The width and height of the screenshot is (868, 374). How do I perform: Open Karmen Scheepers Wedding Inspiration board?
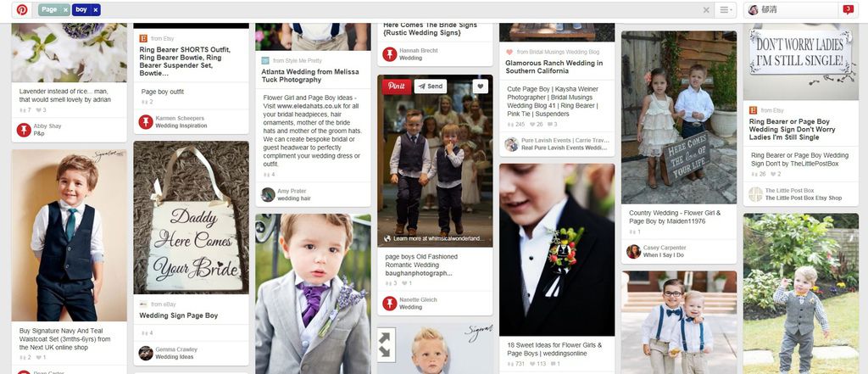[180, 122]
